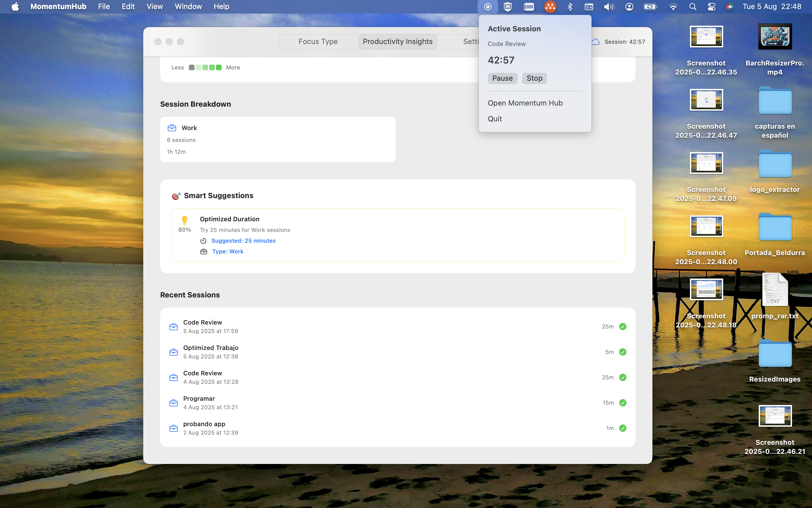Viewport: 812px width, 508px height.
Task: Open the MomentumHub menu bar timer icon
Action: tap(487, 7)
